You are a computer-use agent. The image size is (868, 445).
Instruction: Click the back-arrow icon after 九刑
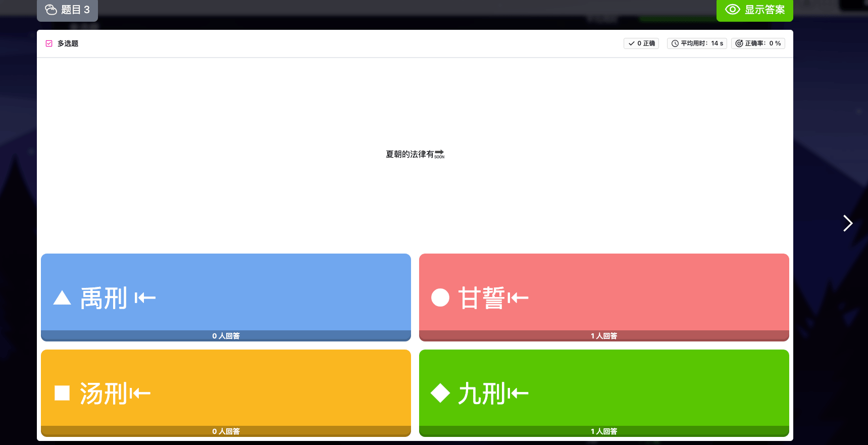point(518,393)
